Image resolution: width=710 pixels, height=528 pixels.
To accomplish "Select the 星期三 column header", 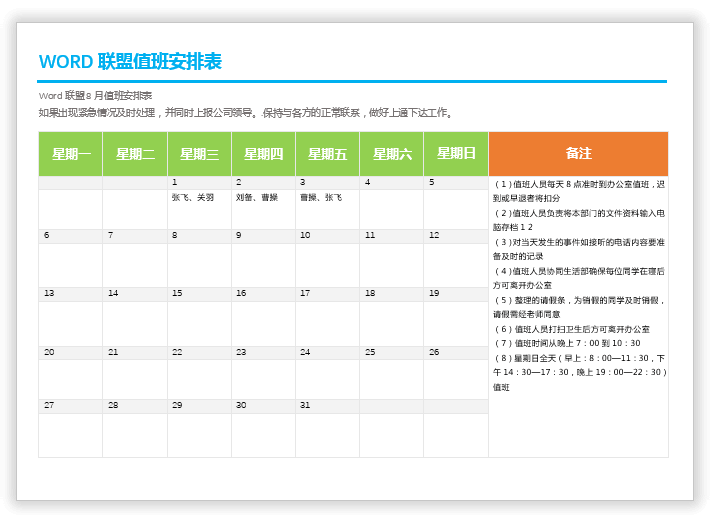I will coord(199,154).
